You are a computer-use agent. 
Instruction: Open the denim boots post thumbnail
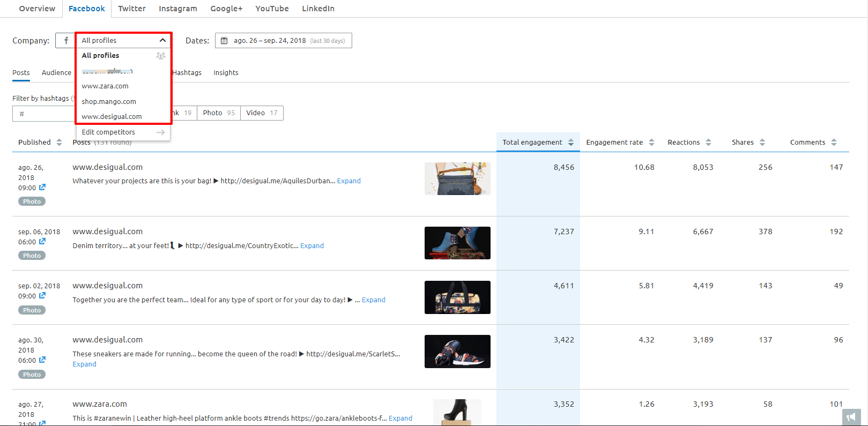click(x=457, y=243)
